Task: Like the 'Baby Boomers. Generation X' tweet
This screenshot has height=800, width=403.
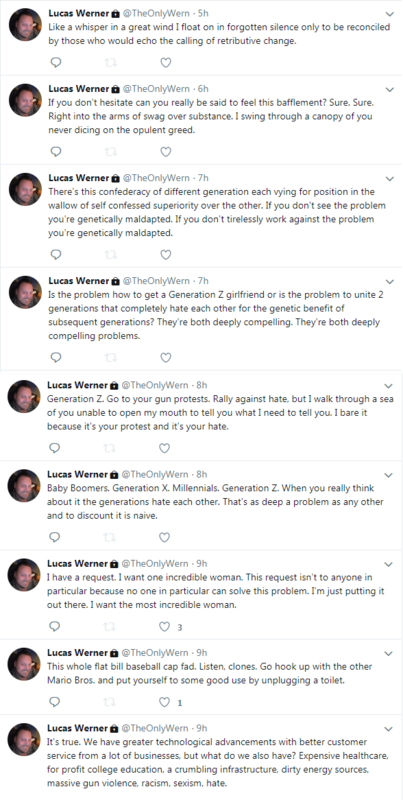Action: click(x=164, y=537)
